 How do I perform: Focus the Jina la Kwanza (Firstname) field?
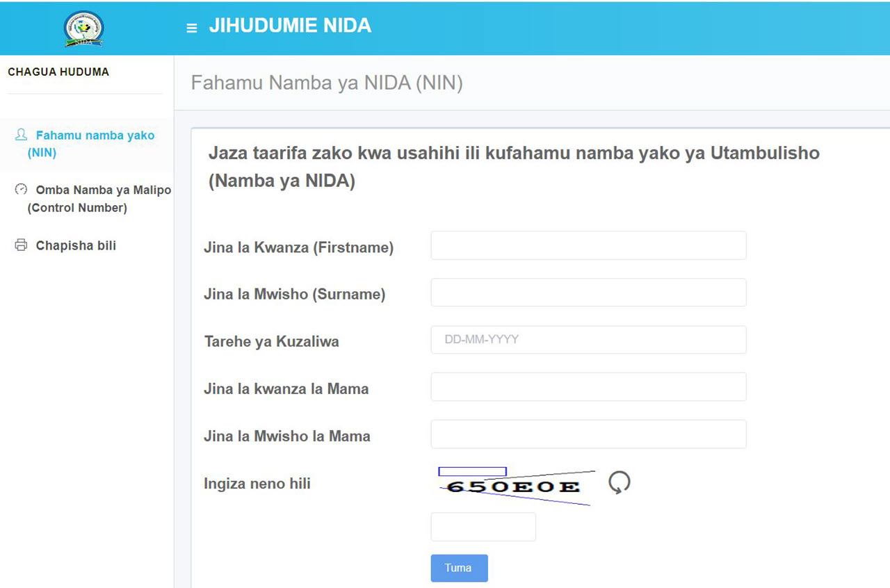[588, 246]
